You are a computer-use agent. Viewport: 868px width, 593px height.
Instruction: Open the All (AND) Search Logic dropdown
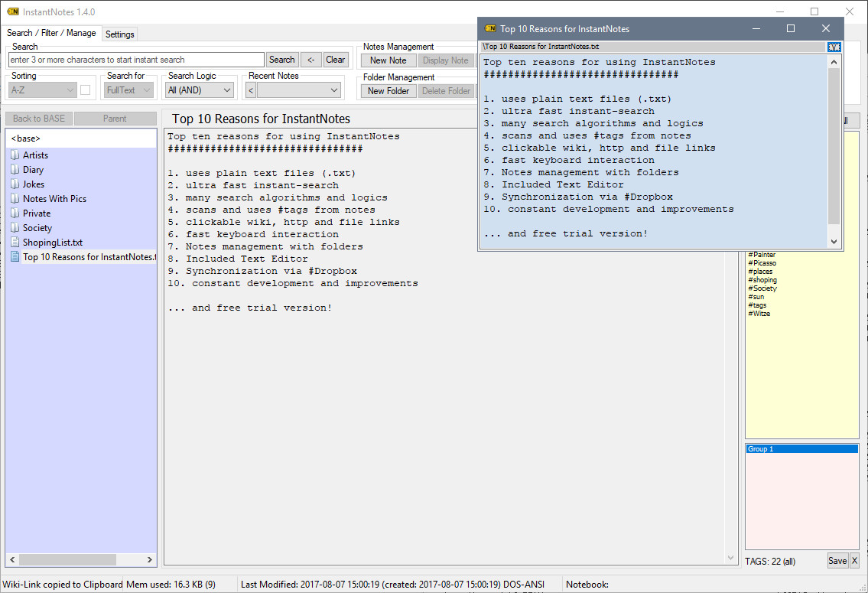click(200, 90)
